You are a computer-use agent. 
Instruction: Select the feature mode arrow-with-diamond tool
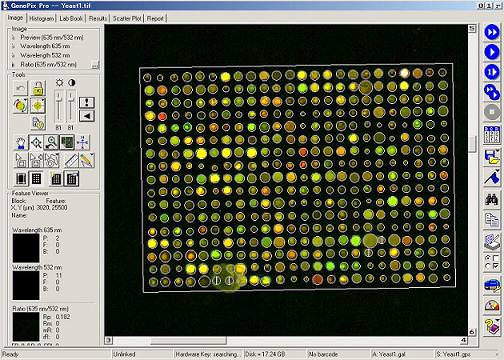(36, 160)
